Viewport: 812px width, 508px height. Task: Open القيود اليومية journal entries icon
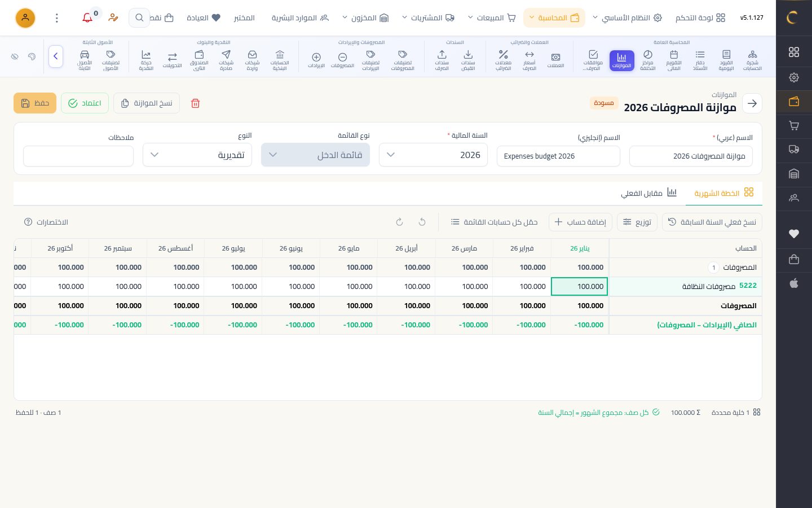click(726, 60)
